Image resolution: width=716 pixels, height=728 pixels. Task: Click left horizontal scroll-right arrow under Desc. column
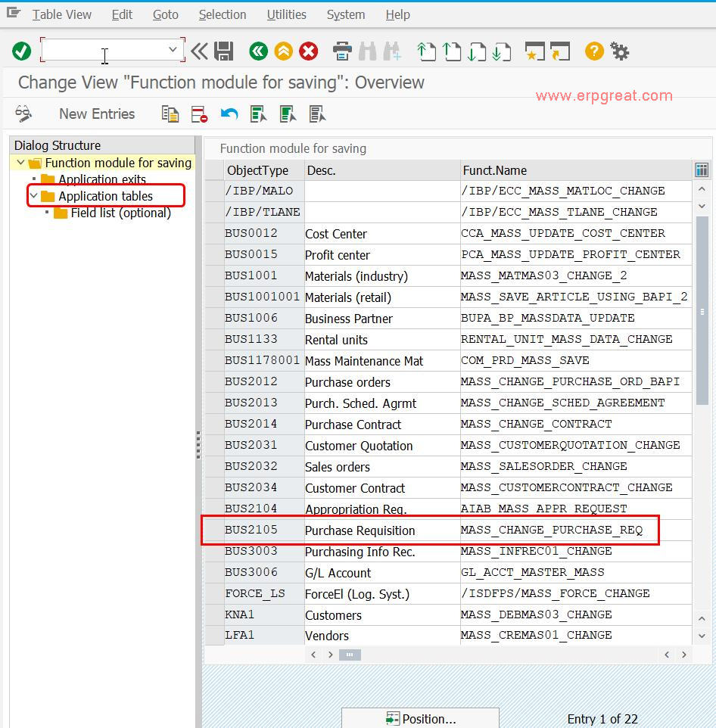coord(331,655)
